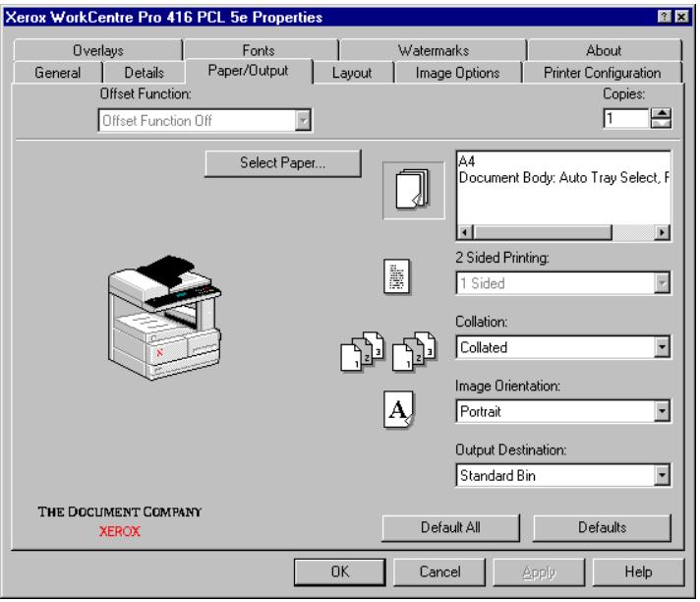Open Help with the Help button
Viewport: 700px width, 602px height.
point(638,572)
